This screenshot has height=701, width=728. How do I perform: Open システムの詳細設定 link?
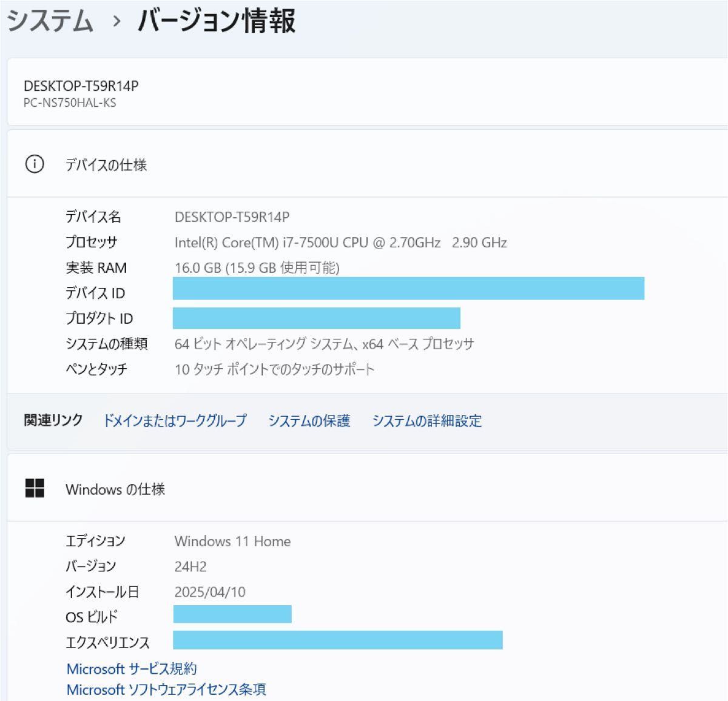pyautogui.click(x=427, y=421)
